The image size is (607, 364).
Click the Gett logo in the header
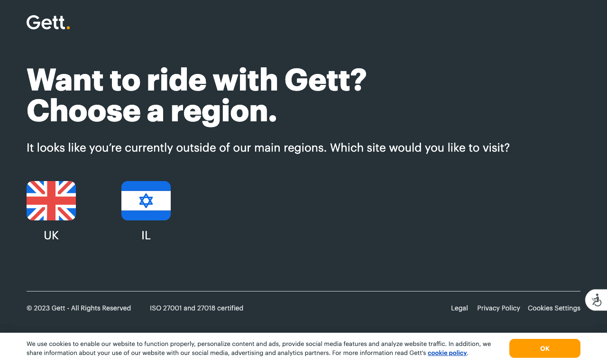point(48,22)
